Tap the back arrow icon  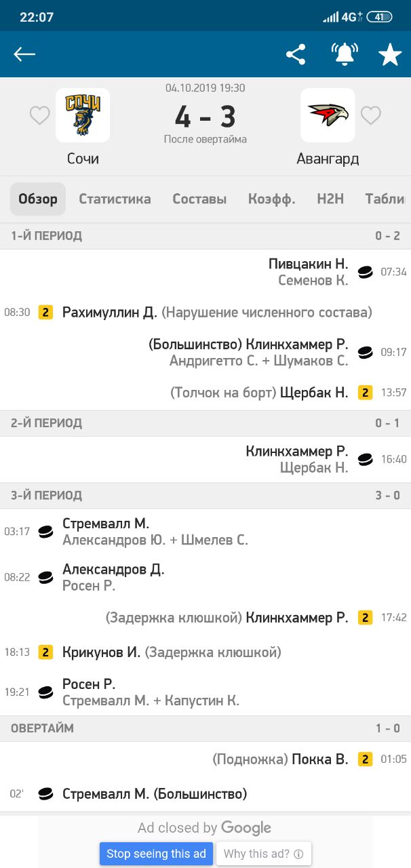(24, 54)
